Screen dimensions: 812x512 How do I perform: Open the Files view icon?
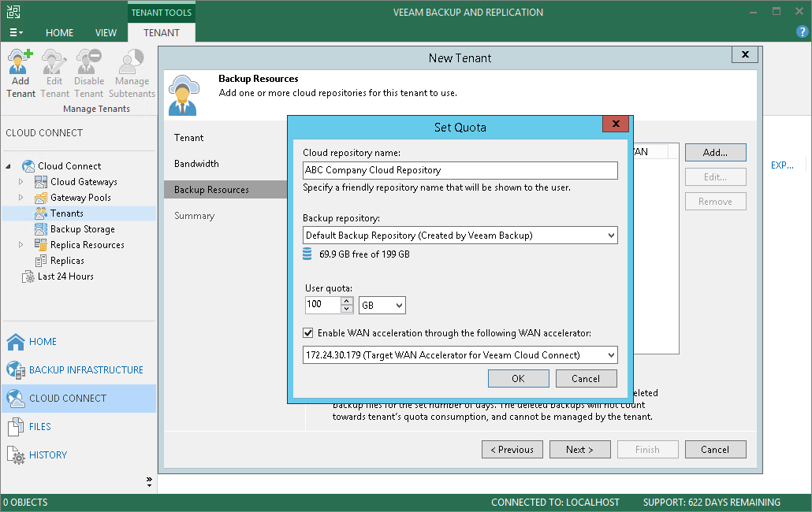(16, 427)
